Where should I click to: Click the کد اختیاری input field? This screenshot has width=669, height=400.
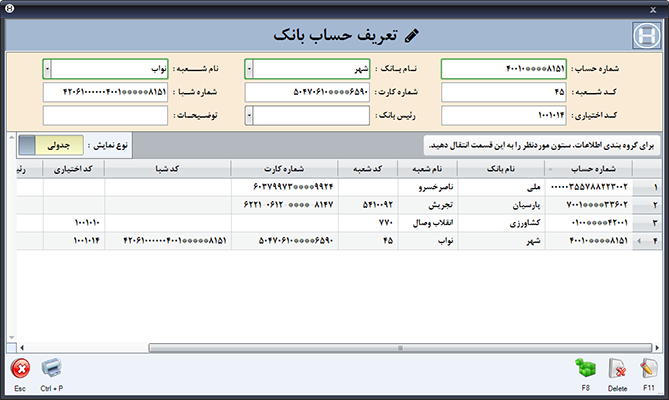pyautogui.click(x=503, y=116)
